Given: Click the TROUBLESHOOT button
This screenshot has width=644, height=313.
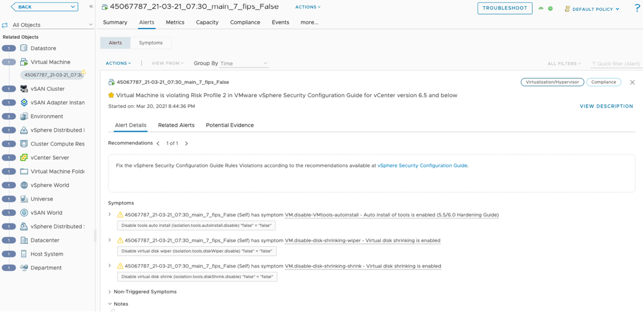Looking at the screenshot, I should (505, 8).
